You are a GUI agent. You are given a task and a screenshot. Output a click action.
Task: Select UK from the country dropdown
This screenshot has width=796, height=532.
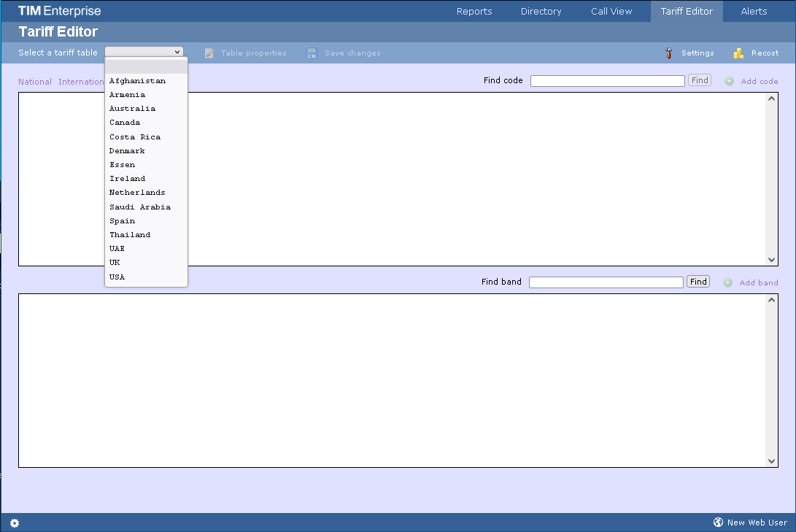click(115, 262)
